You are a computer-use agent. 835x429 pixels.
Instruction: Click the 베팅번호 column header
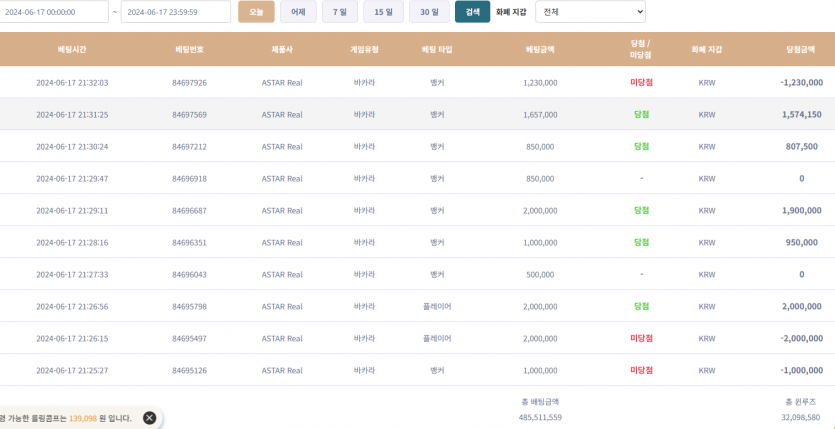pyautogui.click(x=190, y=50)
